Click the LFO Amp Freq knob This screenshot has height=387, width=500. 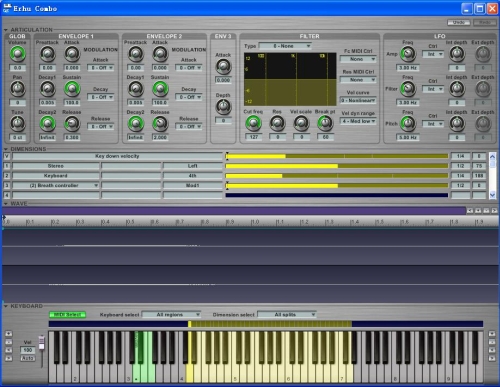coord(408,54)
